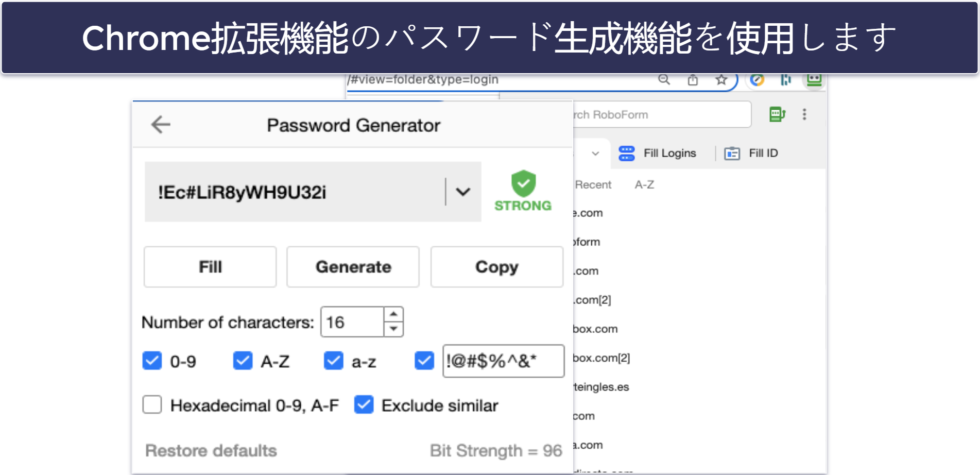This screenshot has height=475, width=980.
Task: Click the address bar URL text
Action: tap(423, 80)
